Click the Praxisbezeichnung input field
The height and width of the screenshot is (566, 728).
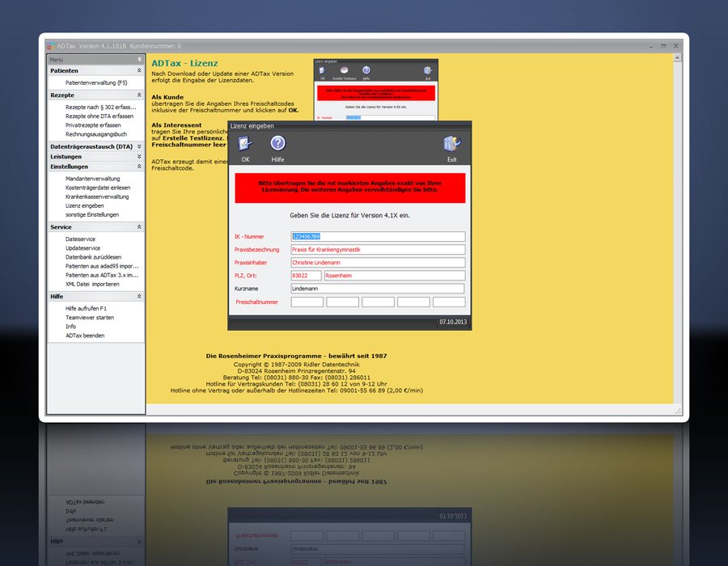(x=378, y=250)
